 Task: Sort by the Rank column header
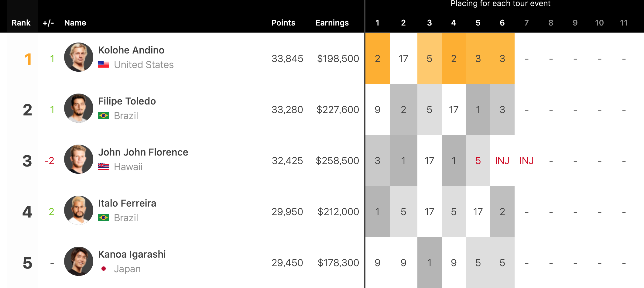[21, 23]
